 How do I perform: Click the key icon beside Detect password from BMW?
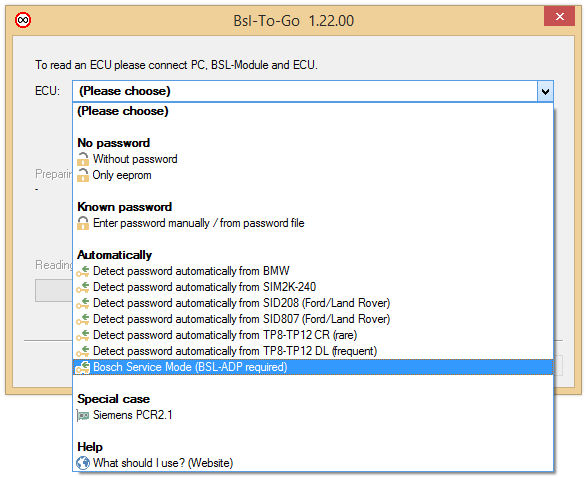83,271
